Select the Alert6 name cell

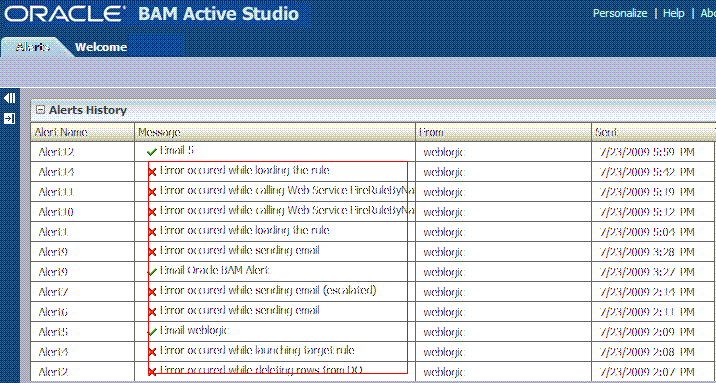click(x=83, y=311)
